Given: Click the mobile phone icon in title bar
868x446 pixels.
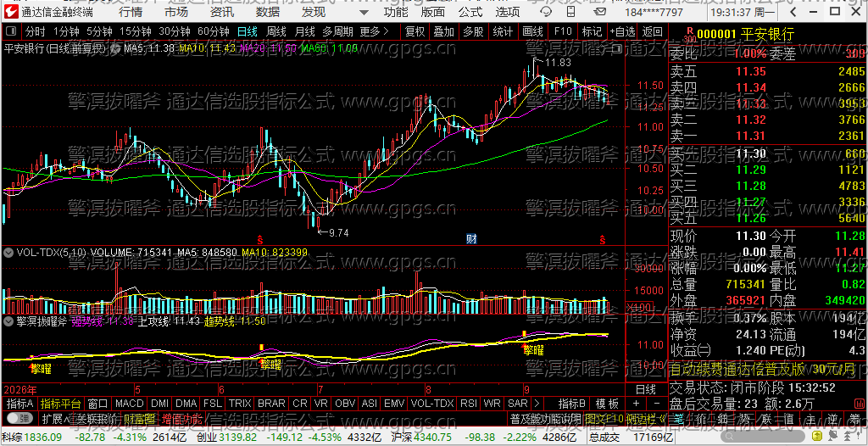Looking at the screenshot, I should tap(570, 12).
